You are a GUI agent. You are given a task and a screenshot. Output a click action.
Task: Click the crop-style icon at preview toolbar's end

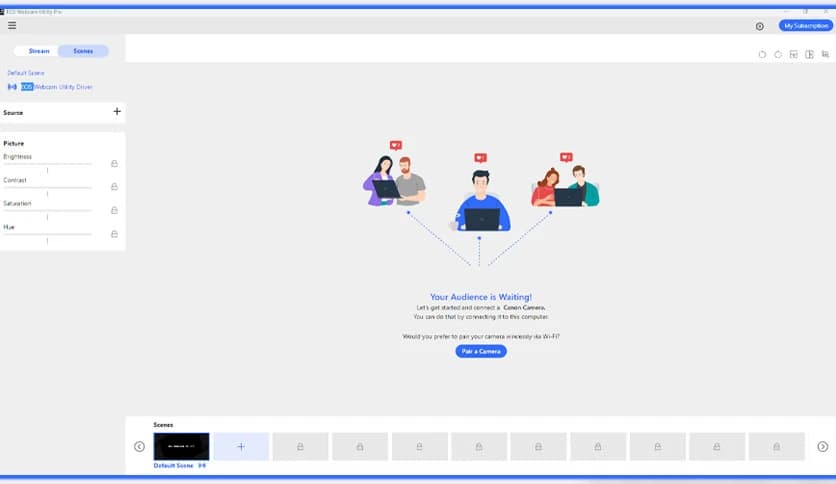click(x=825, y=54)
